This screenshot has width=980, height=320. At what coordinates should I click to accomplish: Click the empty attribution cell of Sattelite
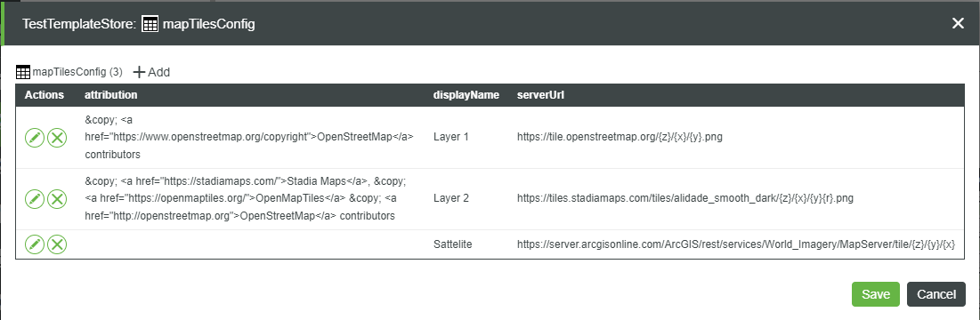[254, 244]
